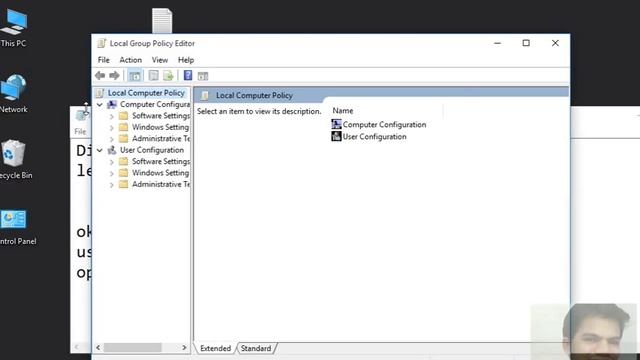Select User Configuration in the tree

(x=152, y=150)
